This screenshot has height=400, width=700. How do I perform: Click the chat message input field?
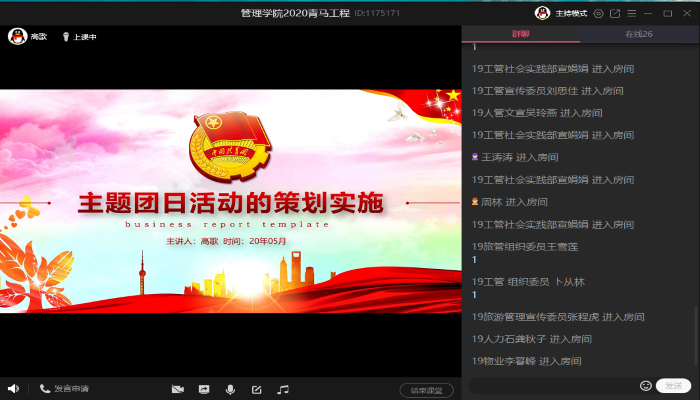click(552, 385)
